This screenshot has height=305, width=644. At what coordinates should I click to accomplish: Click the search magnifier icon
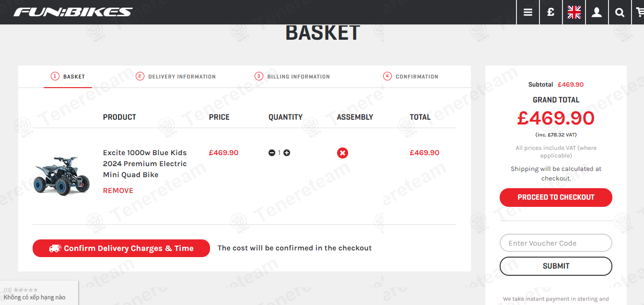pyautogui.click(x=620, y=12)
